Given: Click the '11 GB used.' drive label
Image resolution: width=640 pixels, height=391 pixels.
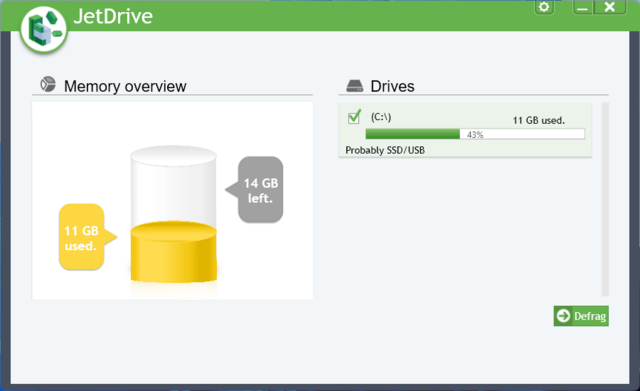Looking at the screenshot, I should pos(539,120).
